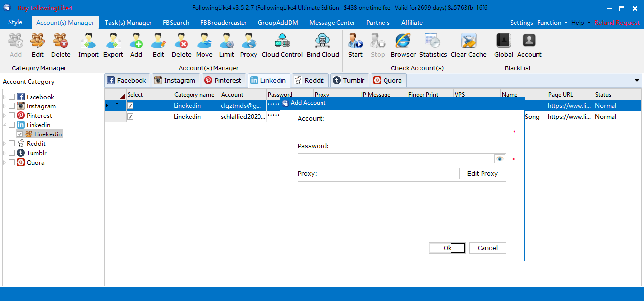Open the Message Center ribbon tab

pos(332,23)
